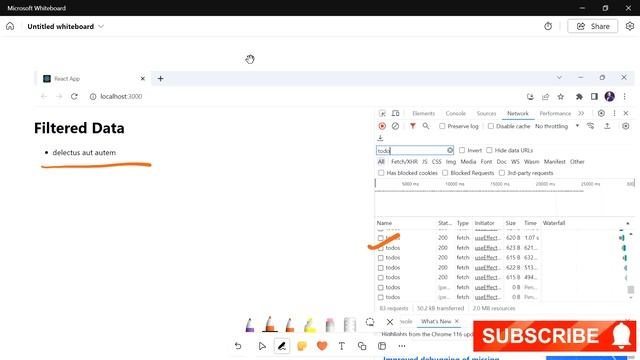Click the export HAR download icon

pos(380,138)
